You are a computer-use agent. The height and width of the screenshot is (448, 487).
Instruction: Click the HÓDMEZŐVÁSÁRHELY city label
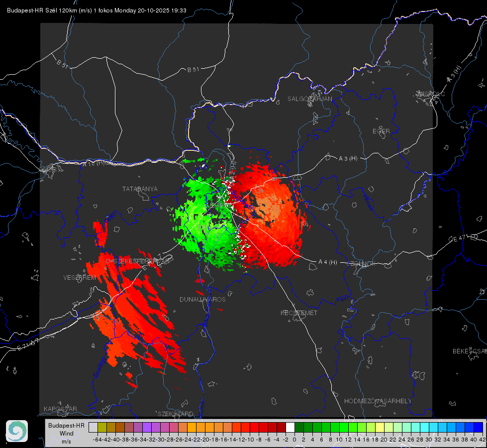click(x=378, y=401)
